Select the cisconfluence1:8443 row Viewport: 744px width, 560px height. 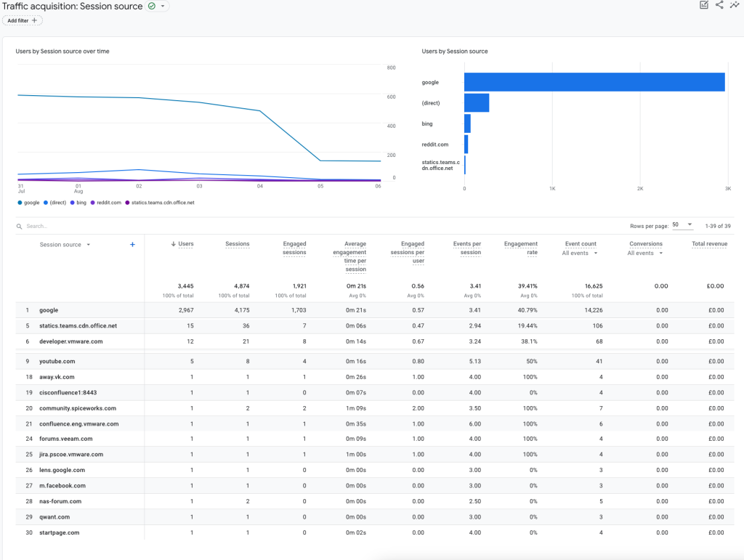[375, 393]
